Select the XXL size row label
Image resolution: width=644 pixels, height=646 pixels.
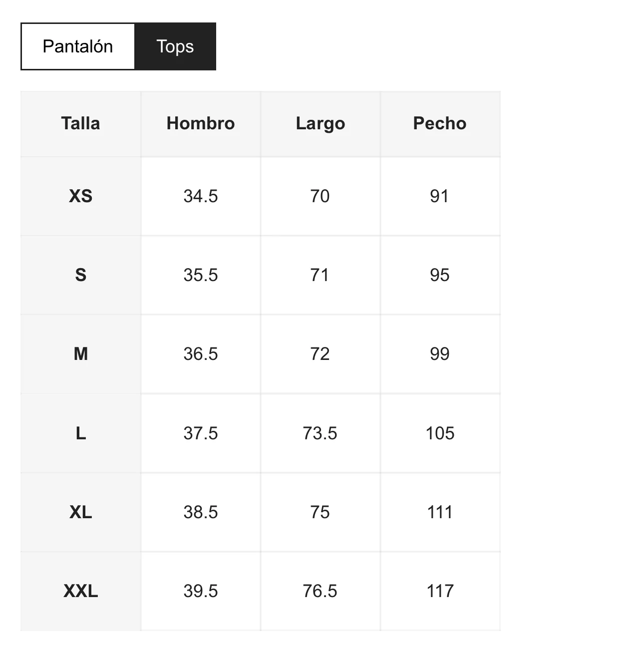pyautogui.click(x=80, y=591)
